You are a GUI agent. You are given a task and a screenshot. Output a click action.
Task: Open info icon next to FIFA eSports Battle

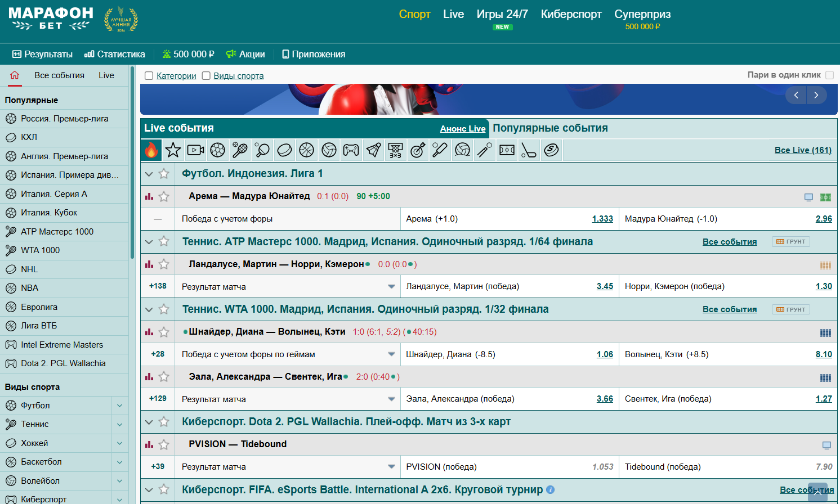[550, 489]
